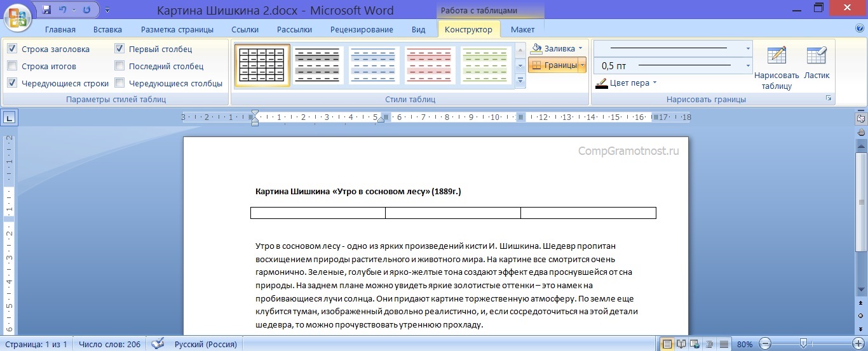Expand the Shading (Заливка) dropdown
Screen dimensions: 868x351
pyautogui.click(x=557, y=49)
